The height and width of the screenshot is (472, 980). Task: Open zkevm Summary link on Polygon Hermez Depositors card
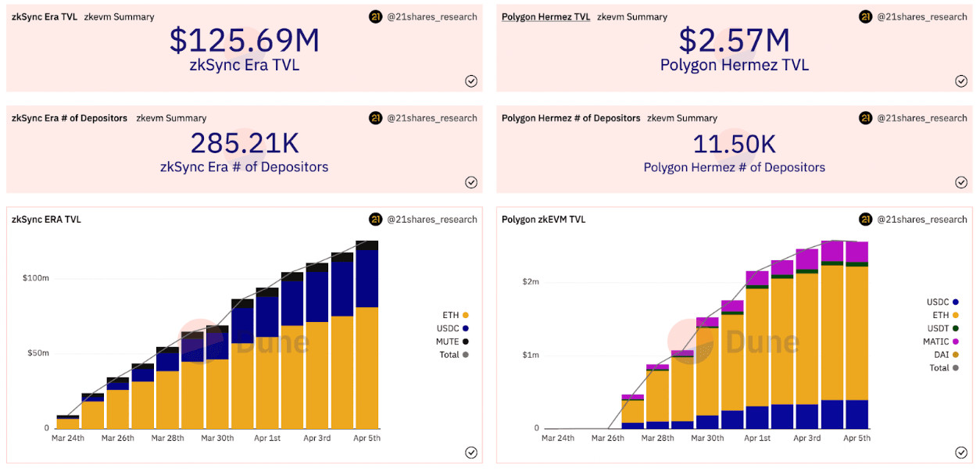click(x=682, y=118)
